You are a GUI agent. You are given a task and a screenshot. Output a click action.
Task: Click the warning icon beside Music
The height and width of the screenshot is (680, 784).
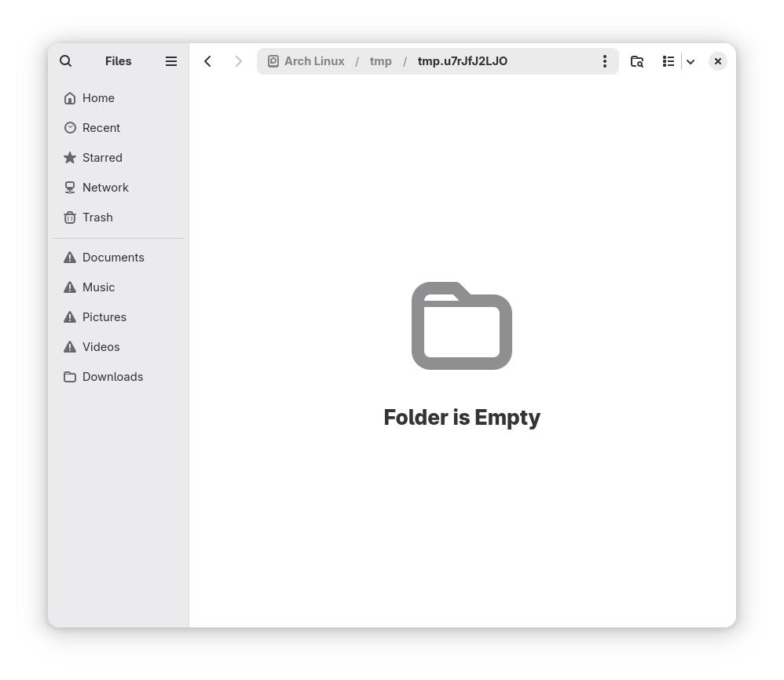point(70,287)
